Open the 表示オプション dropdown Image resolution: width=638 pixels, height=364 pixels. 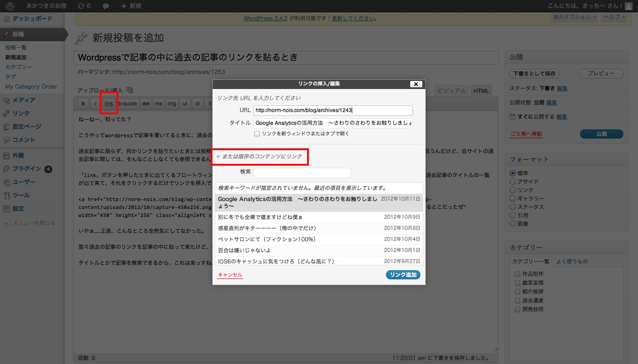coord(574,17)
